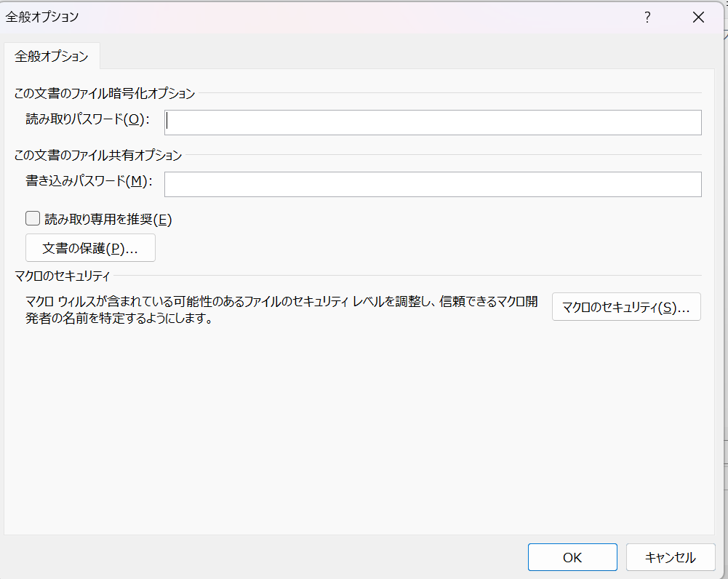Enable the 読み取り専用を推奨 checkbox
This screenshot has width=728, height=579.
click(33, 218)
